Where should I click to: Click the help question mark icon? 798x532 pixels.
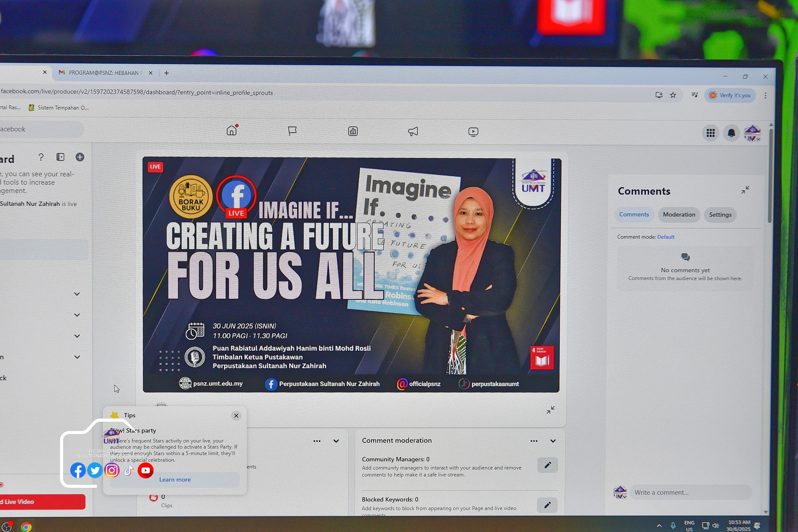click(41, 157)
